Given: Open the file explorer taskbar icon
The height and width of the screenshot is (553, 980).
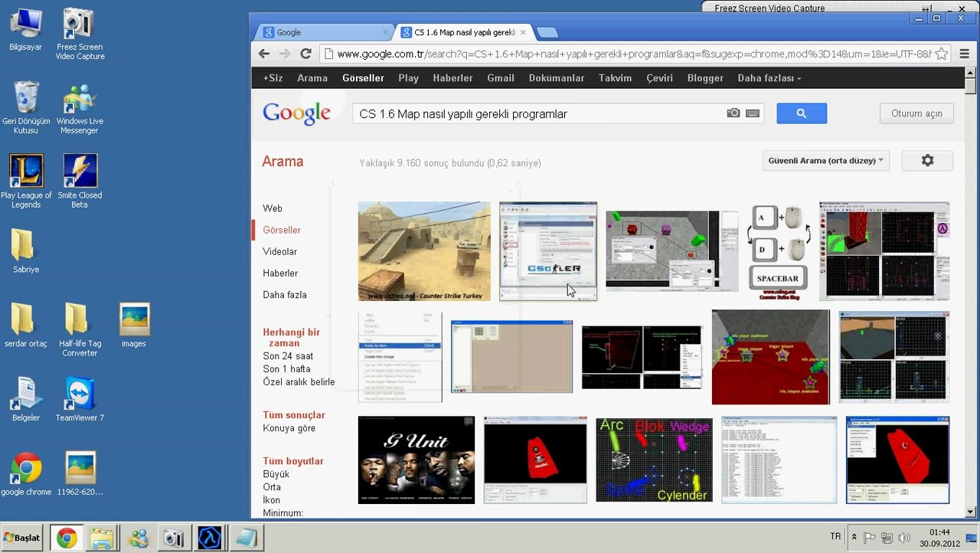Looking at the screenshot, I should (x=102, y=538).
